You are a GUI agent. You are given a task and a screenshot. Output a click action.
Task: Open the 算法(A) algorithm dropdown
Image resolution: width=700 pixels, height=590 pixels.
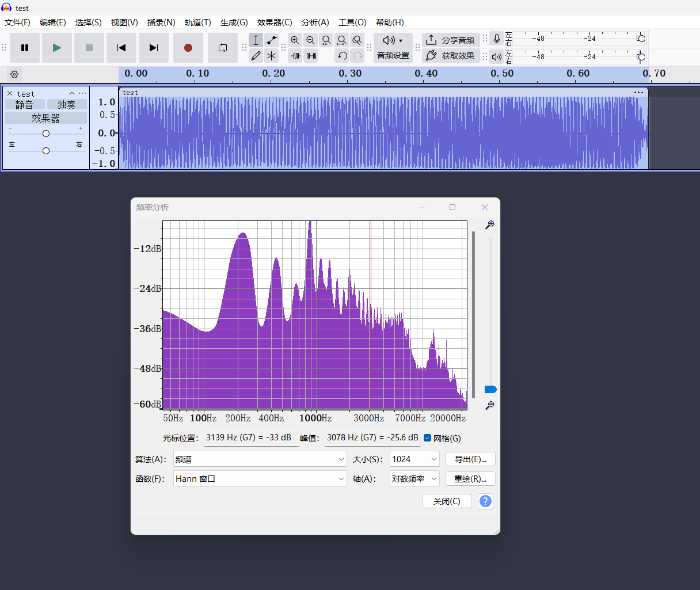(260, 459)
